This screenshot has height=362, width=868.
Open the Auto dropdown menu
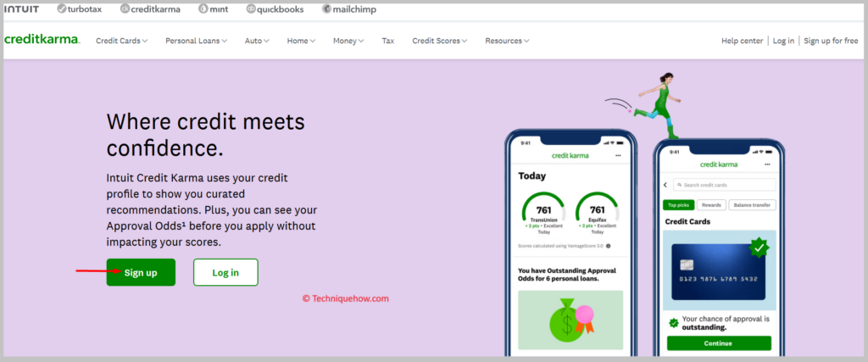click(257, 41)
